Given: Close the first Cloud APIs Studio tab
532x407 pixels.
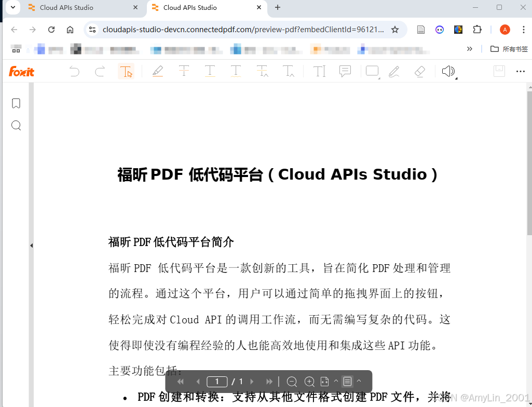Looking at the screenshot, I should click(135, 7).
